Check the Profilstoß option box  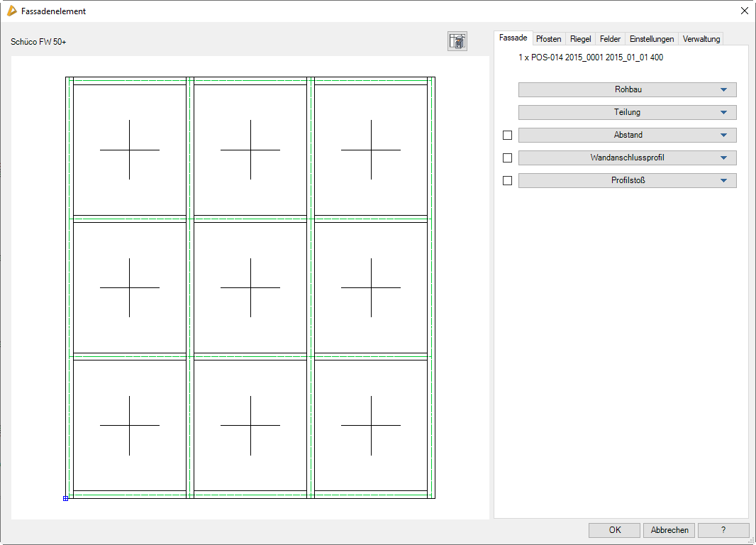pyautogui.click(x=507, y=180)
